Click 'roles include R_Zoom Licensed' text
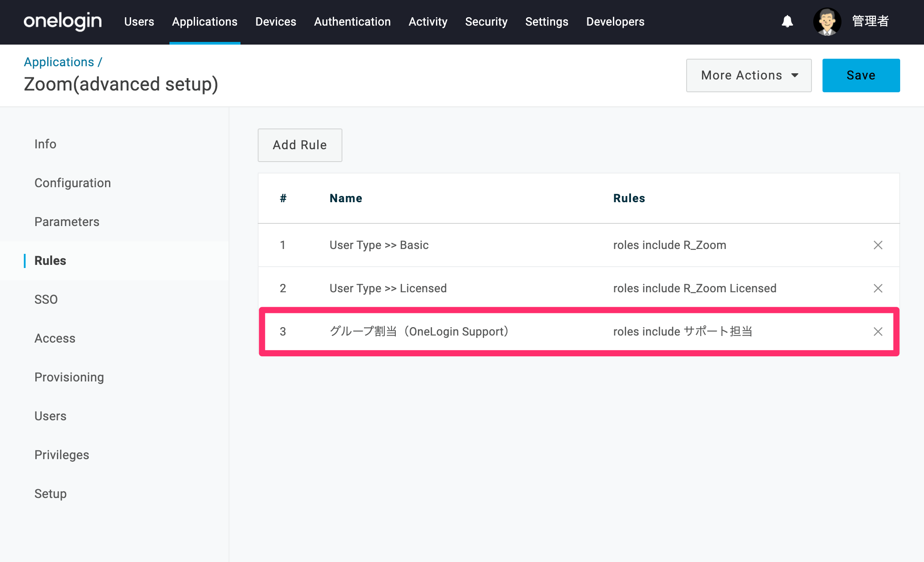Viewport: 924px width, 562px height. coord(695,288)
